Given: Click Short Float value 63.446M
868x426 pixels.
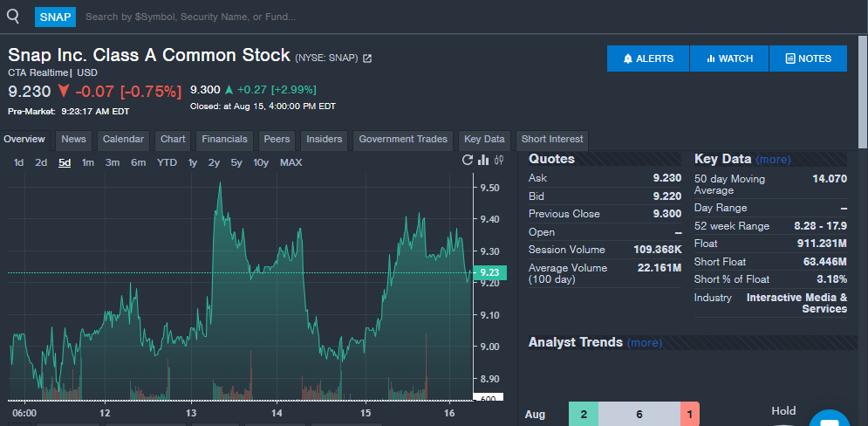Looking at the screenshot, I should click(825, 262).
